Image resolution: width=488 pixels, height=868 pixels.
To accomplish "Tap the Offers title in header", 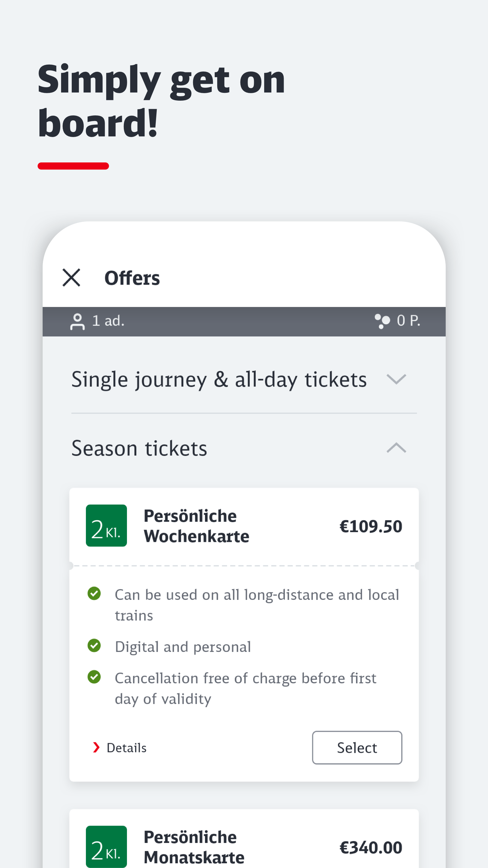I will coord(132,278).
